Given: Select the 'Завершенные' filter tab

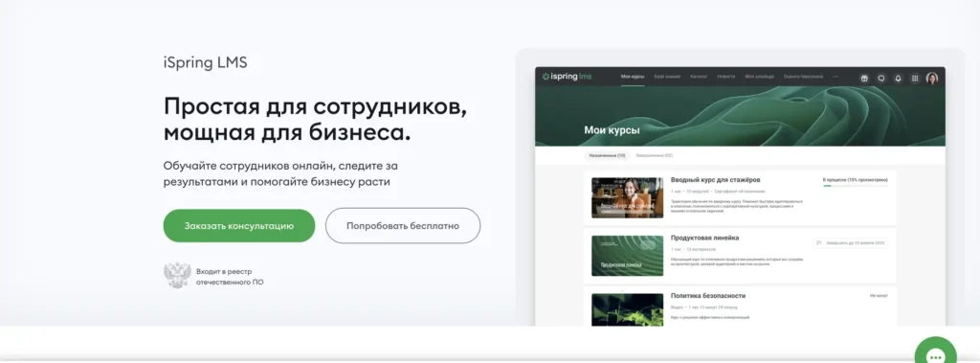Looking at the screenshot, I should coord(654,155).
